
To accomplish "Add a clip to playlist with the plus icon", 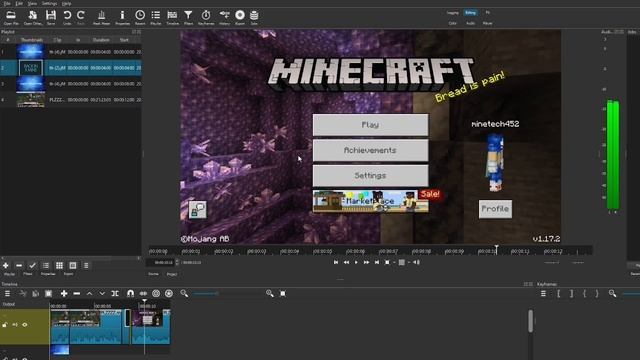I will pos(6,266).
